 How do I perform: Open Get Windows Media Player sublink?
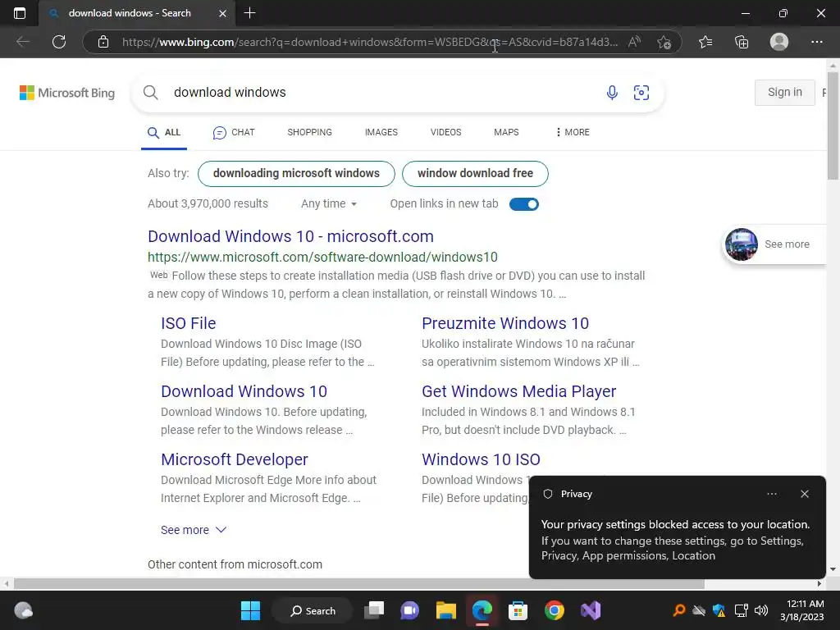[x=518, y=391]
